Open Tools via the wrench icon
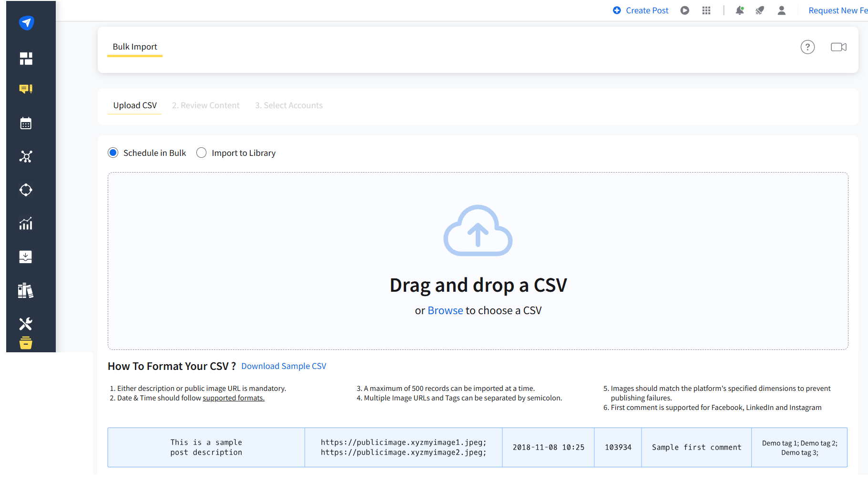 (25, 324)
